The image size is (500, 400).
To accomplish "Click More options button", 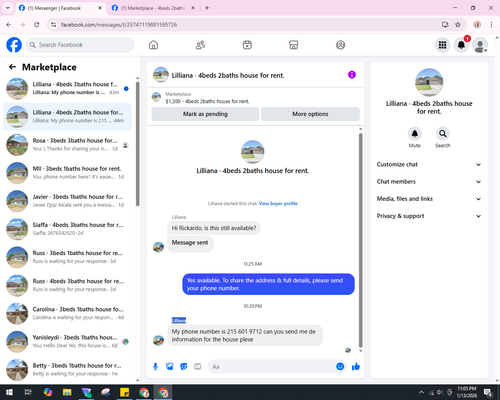I will [x=310, y=114].
